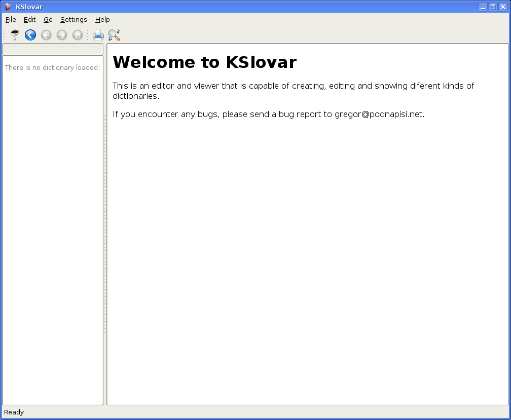Click the 'Welcome to KSlovar' heading

point(205,62)
